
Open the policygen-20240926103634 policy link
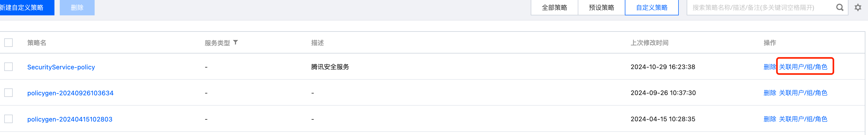click(x=70, y=93)
